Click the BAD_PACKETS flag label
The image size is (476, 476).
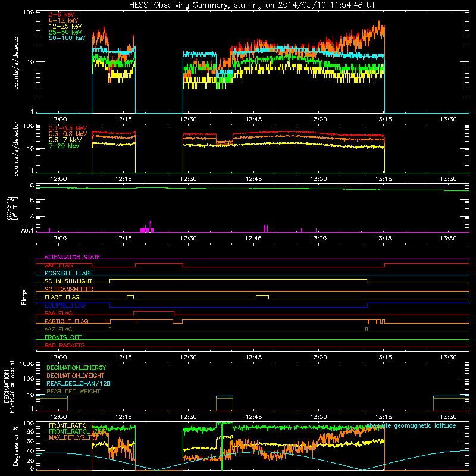click(65, 345)
